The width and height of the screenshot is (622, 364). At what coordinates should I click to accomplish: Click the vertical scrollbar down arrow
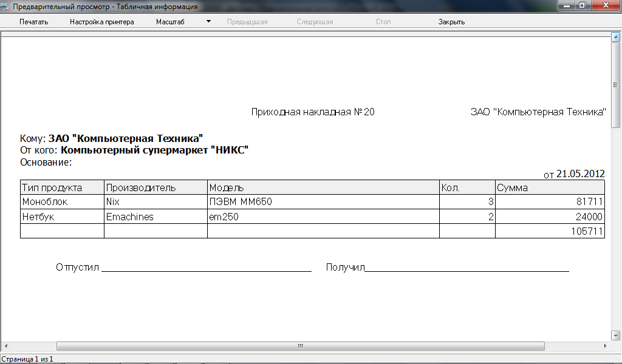point(616,335)
